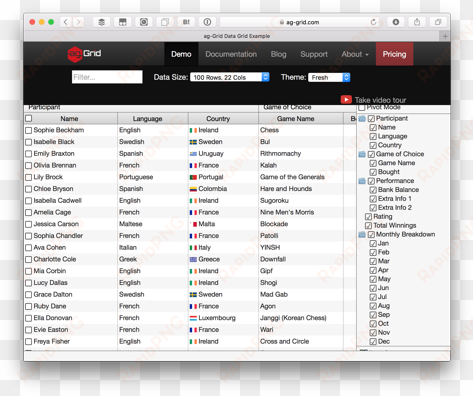
Task: Open the Data Size dropdown
Action: coord(229,77)
